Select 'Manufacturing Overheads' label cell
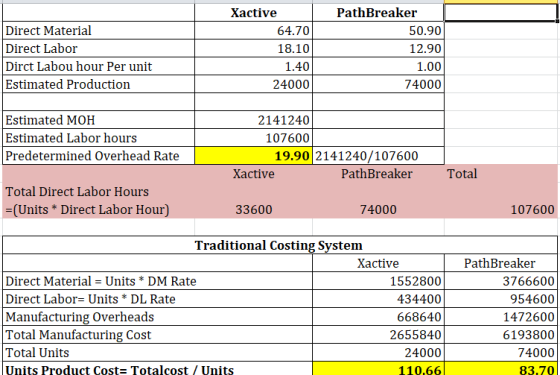560x375 pixels. tap(158, 317)
